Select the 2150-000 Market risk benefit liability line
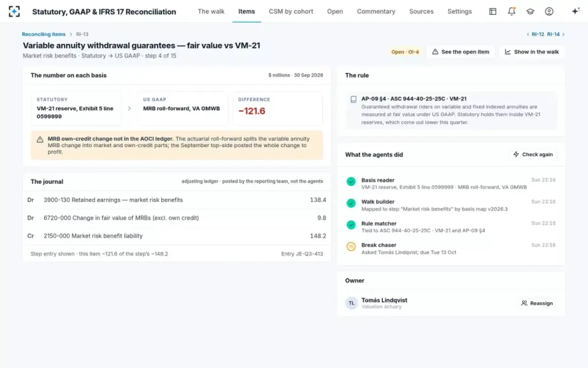The height and width of the screenshot is (368, 588). (176, 236)
